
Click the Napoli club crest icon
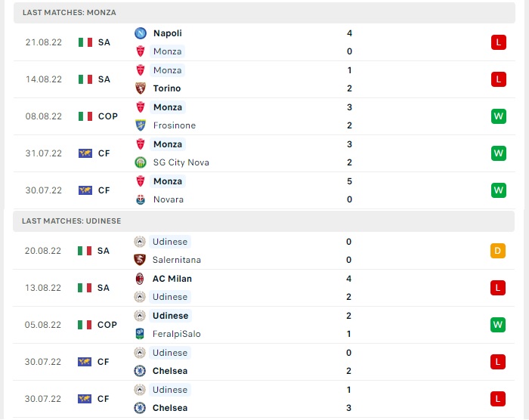tap(141, 33)
